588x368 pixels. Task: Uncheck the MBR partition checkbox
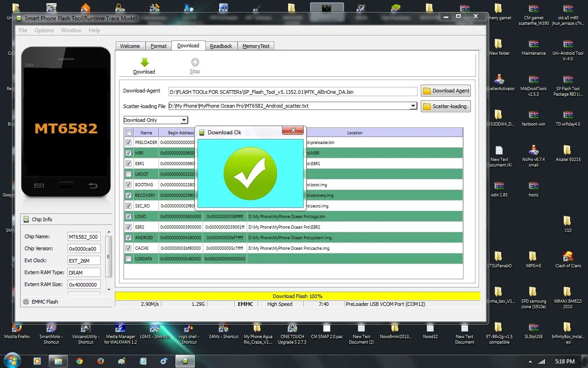pyautogui.click(x=129, y=153)
